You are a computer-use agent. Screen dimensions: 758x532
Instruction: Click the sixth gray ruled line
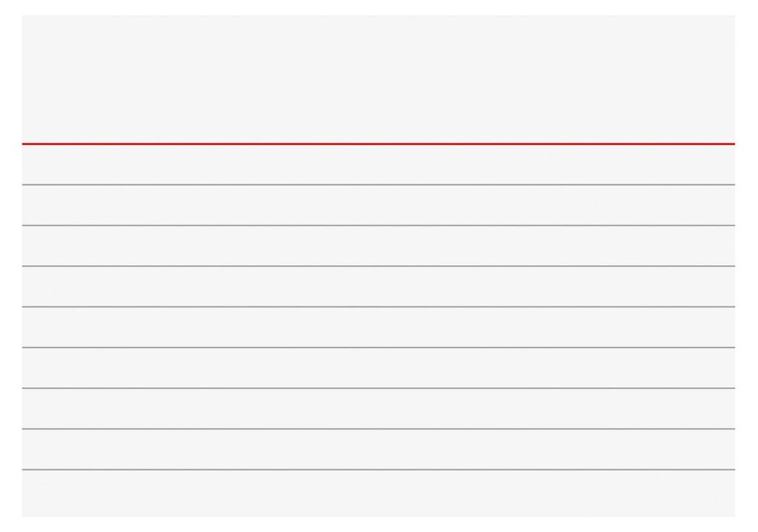pyautogui.click(x=378, y=388)
